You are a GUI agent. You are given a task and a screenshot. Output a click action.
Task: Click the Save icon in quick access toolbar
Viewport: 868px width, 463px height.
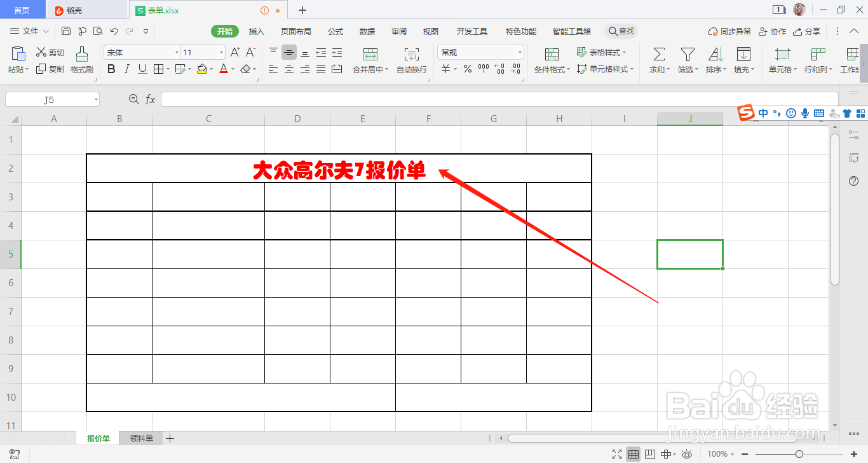pos(66,31)
